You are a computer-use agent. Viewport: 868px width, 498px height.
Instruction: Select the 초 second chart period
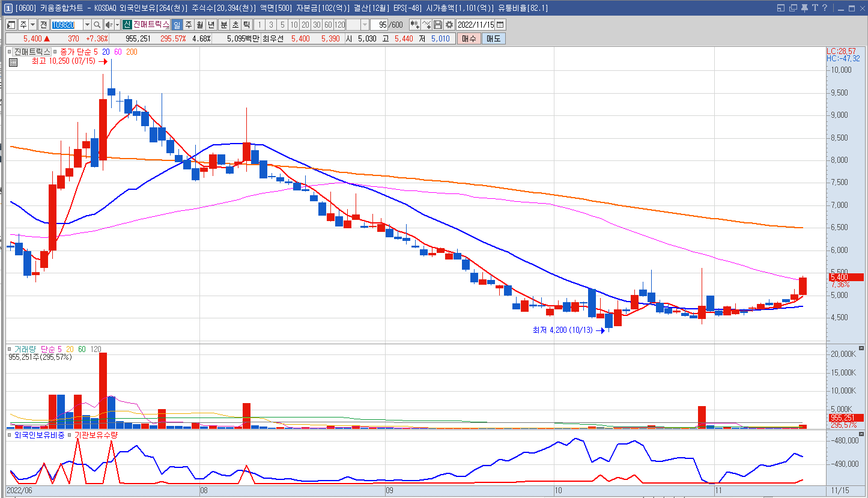[x=235, y=25]
